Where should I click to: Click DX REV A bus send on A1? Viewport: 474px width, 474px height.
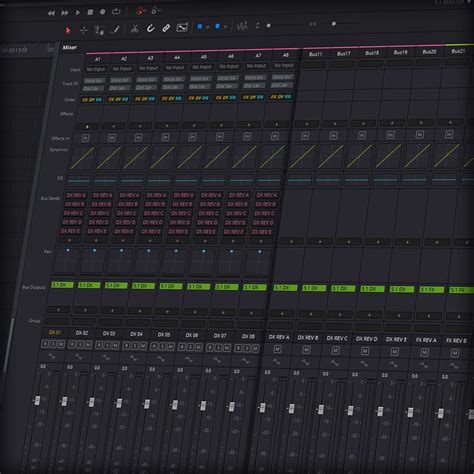[x=76, y=195]
